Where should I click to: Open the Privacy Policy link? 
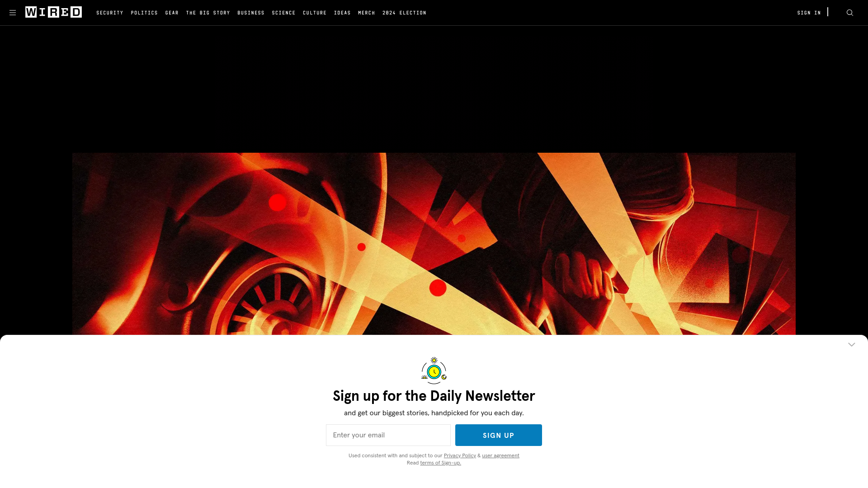(x=460, y=455)
